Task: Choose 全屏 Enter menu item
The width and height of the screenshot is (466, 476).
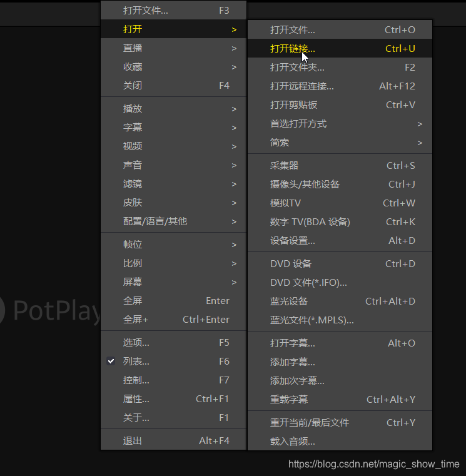Action: 173,301
